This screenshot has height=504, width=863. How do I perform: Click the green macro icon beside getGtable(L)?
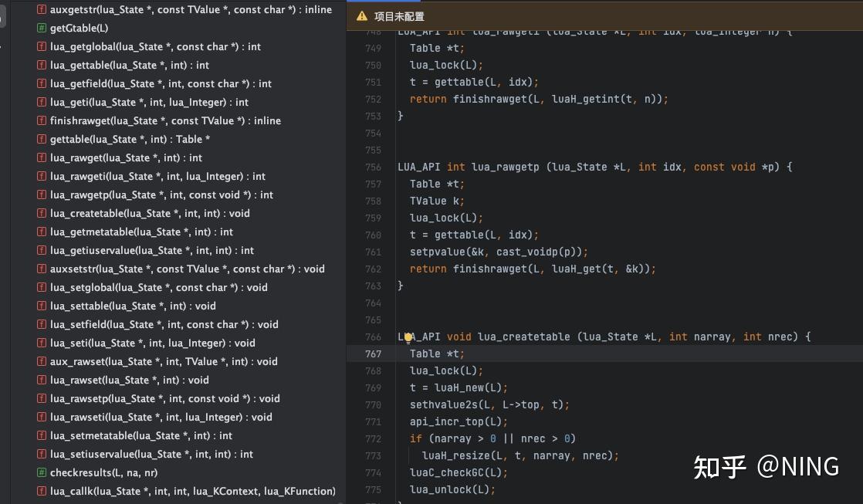pyautogui.click(x=41, y=28)
